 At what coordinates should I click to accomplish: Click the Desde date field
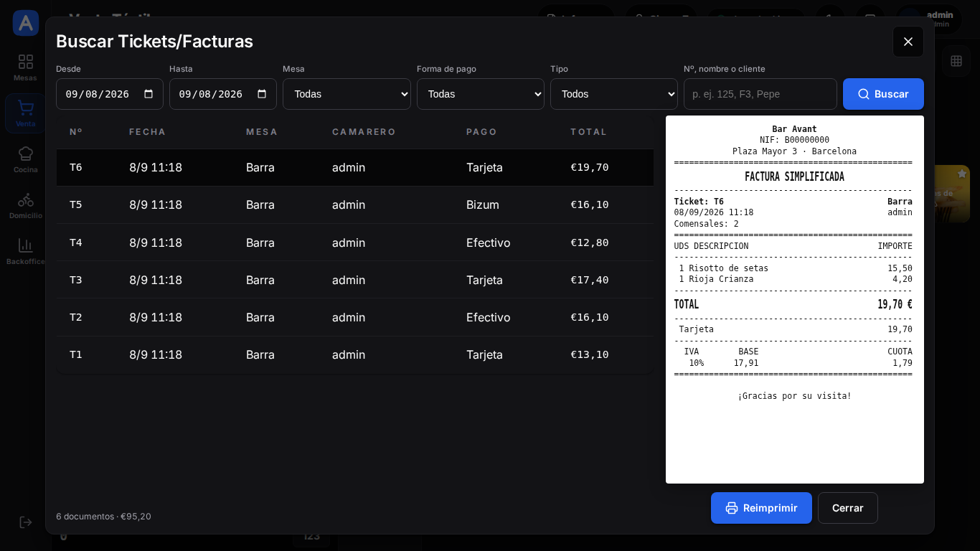click(x=110, y=94)
